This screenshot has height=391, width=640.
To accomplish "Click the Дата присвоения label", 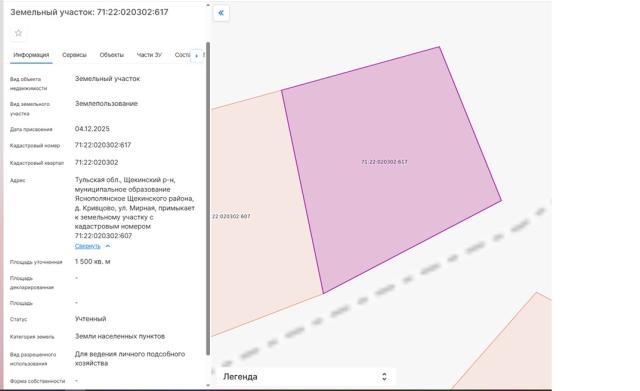I will click(31, 129).
